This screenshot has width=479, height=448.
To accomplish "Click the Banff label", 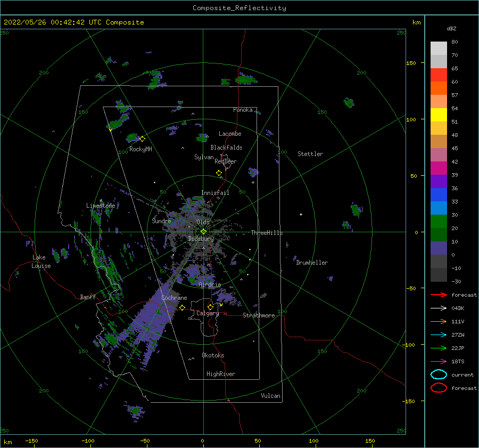I will (88, 297).
